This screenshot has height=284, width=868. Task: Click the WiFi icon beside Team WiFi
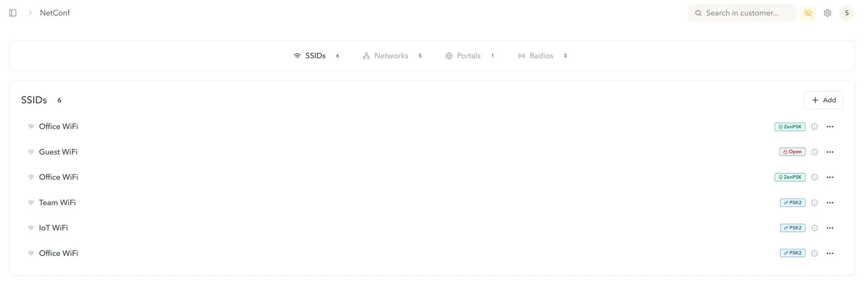point(31,203)
